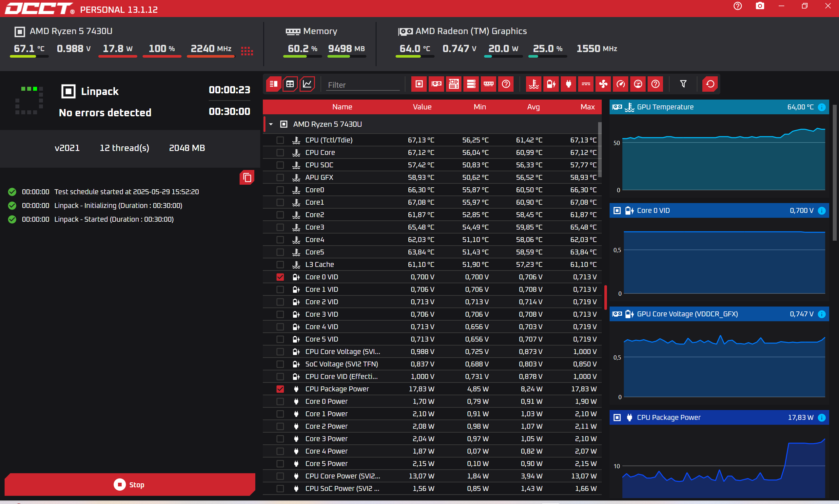
Task: Toggle motherboard sensors filter icon
Action: tap(454, 84)
